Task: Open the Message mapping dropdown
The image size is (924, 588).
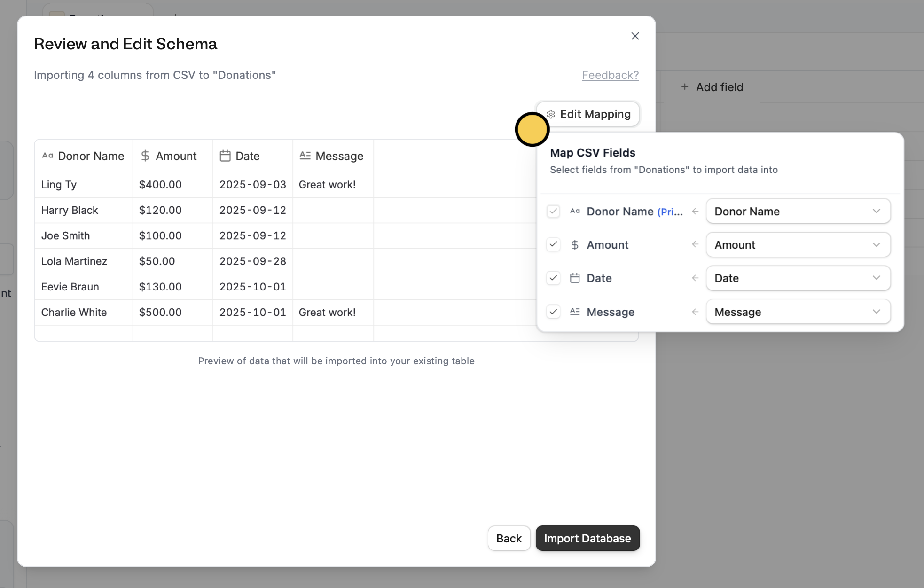Action: (x=798, y=312)
